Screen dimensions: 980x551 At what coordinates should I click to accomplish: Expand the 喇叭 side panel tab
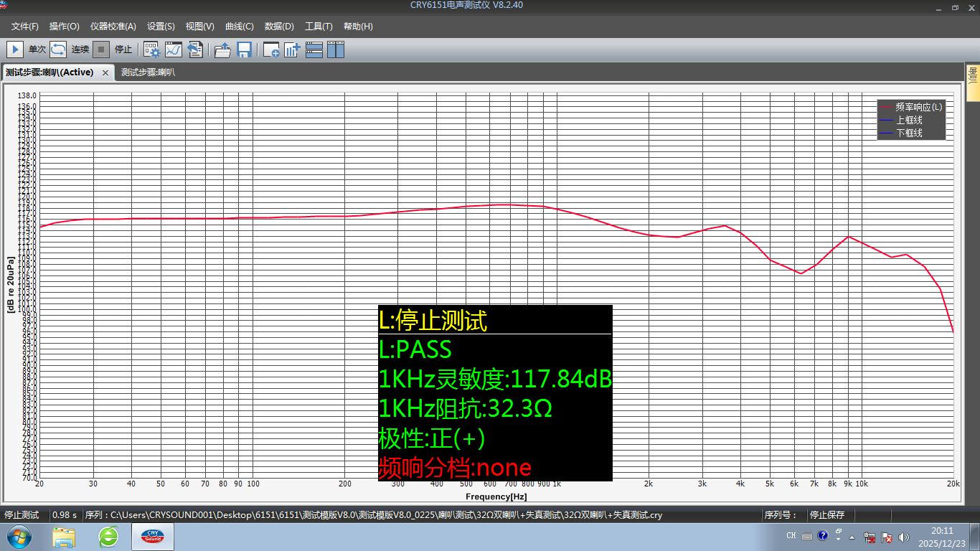pyautogui.click(x=973, y=75)
